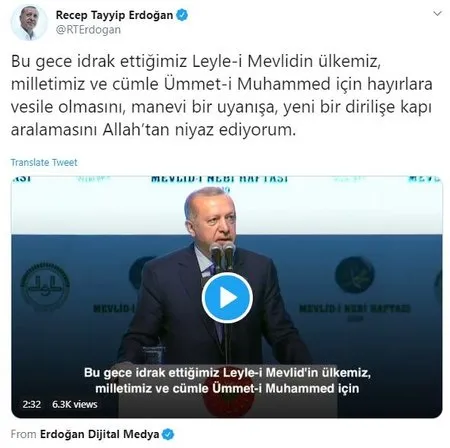Click the 6.3K views counter
This screenshot has width=450, height=448.
(x=75, y=404)
